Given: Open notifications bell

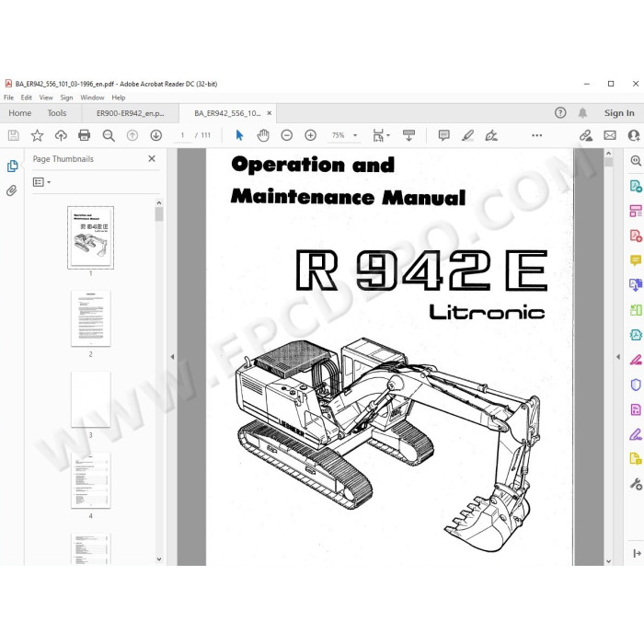Looking at the screenshot, I should (x=582, y=112).
